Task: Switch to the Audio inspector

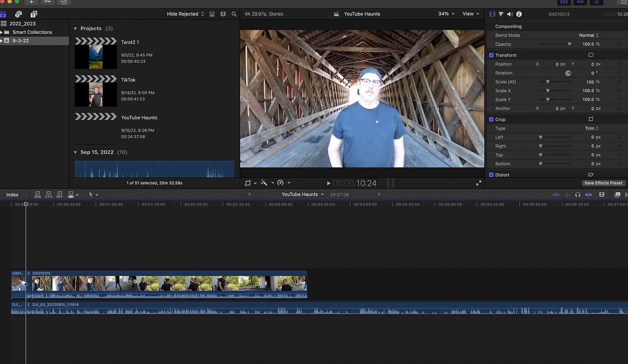Action: pos(510,14)
